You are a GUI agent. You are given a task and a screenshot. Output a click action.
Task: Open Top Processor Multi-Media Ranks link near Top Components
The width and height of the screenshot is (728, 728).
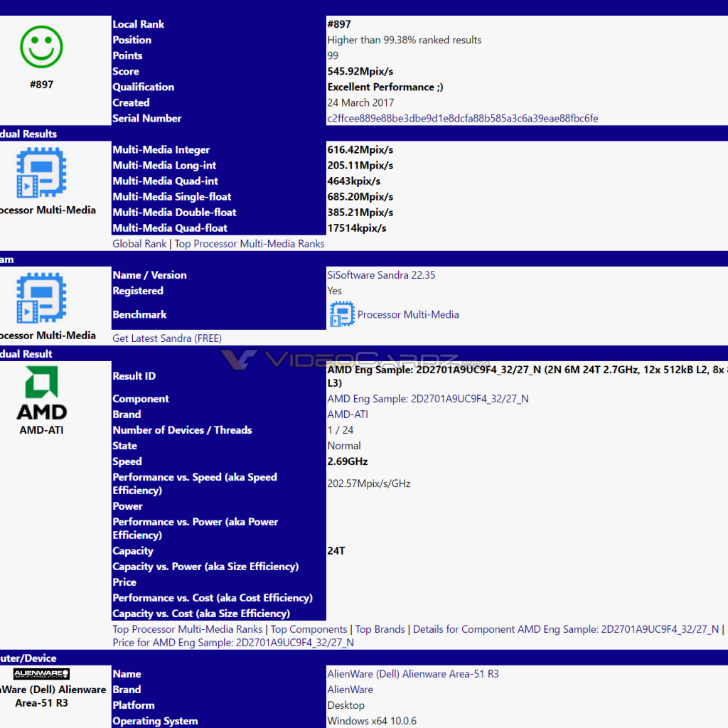(x=188, y=629)
